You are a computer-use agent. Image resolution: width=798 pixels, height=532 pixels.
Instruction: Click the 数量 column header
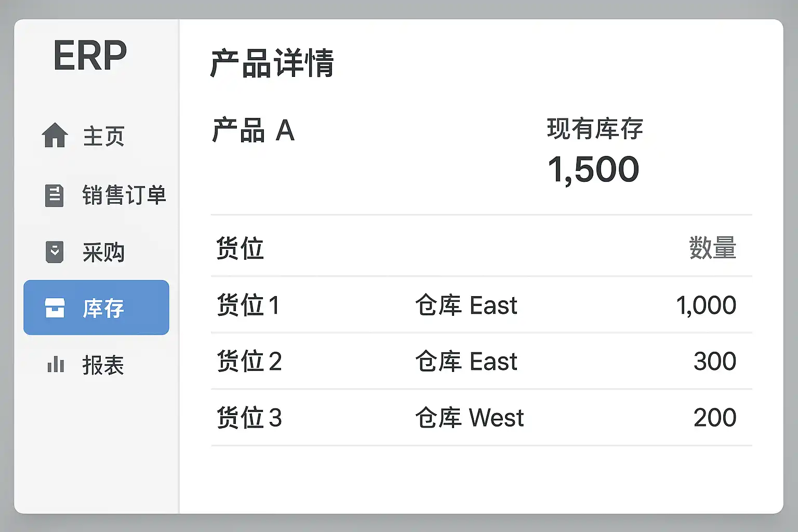click(x=712, y=248)
